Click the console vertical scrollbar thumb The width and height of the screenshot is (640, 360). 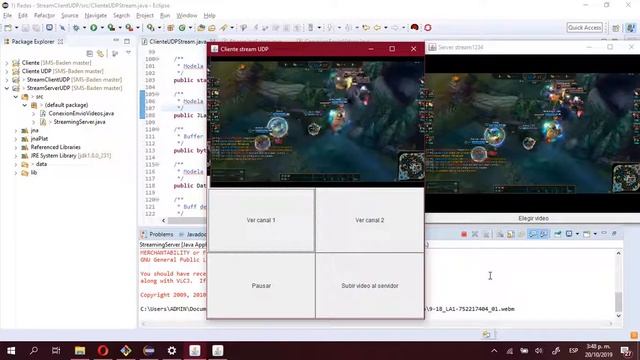[618, 302]
